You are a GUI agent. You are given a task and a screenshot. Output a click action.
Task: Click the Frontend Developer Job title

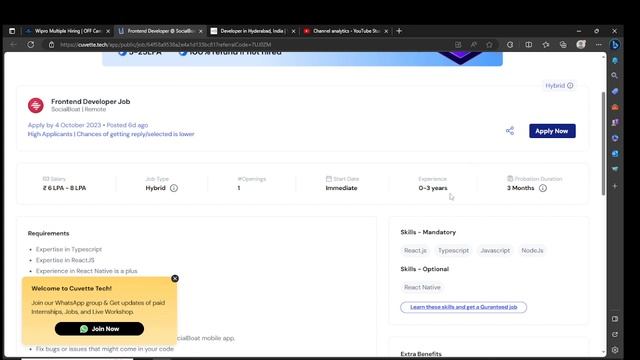click(x=91, y=102)
